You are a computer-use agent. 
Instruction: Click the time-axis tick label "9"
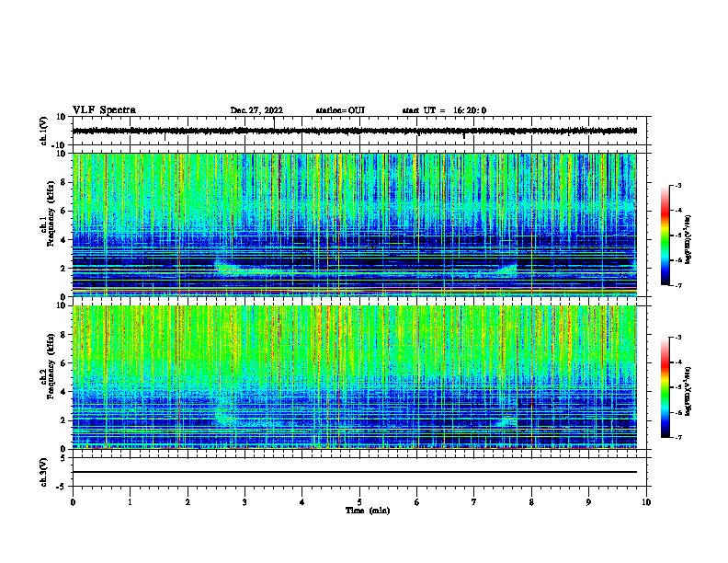point(588,502)
